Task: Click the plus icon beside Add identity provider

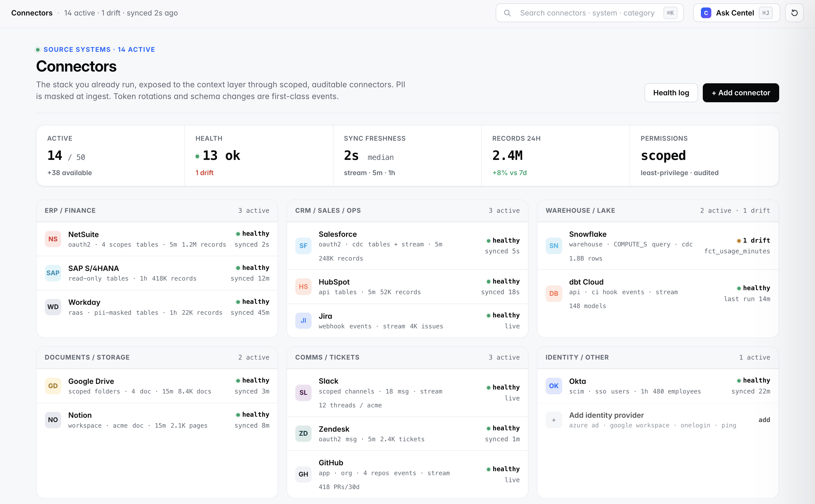Action: pyautogui.click(x=554, y=420)
